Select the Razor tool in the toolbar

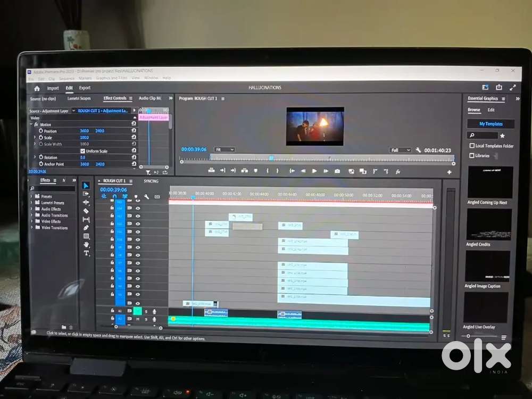[x=86, y=211]
